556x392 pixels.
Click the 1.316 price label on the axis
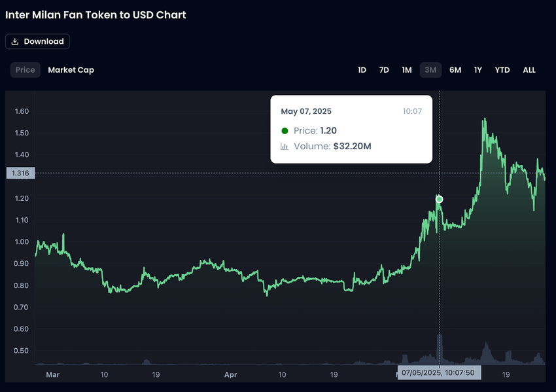click(x=18, y=173)
